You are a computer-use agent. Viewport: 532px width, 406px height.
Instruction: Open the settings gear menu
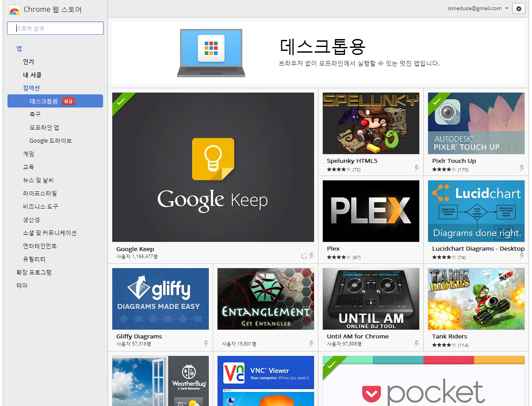518,8
